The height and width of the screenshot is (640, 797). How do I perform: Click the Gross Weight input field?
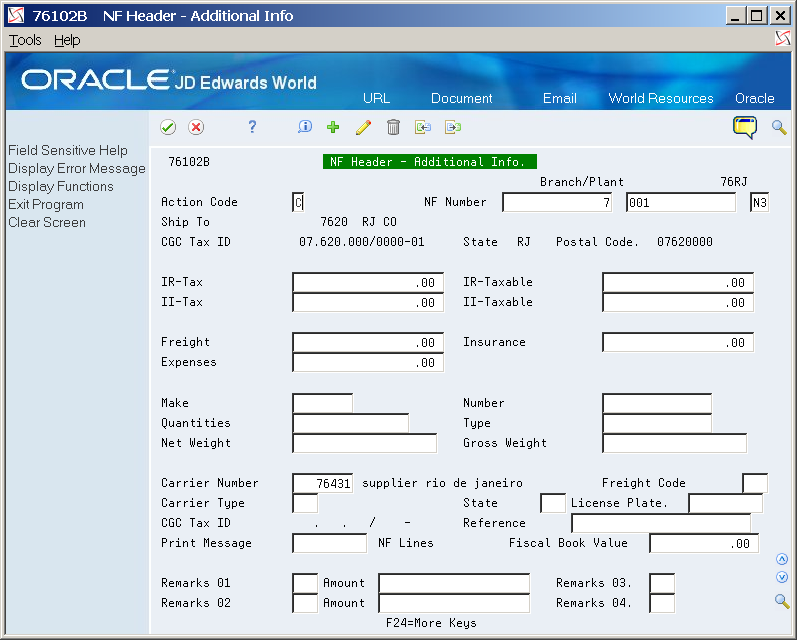coord(675,443)
